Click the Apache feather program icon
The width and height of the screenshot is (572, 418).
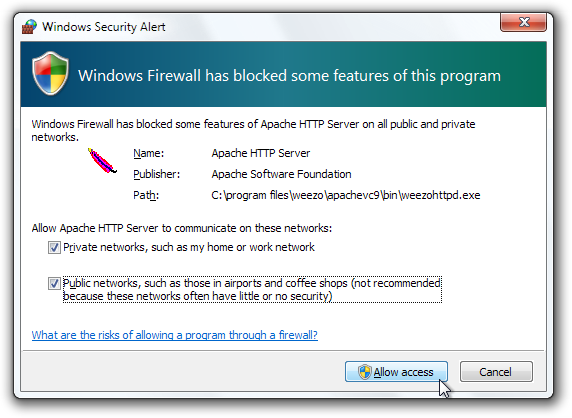click(102, 160)
